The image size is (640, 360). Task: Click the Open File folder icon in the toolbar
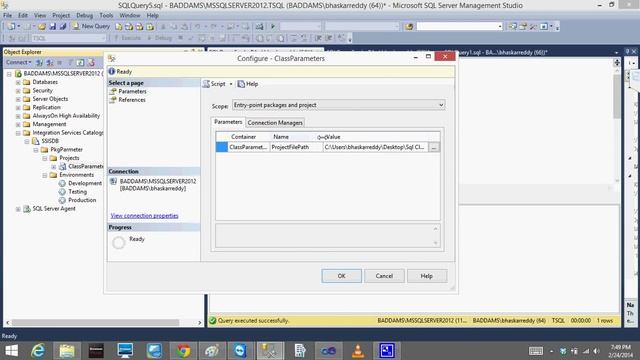click(42, 27)
